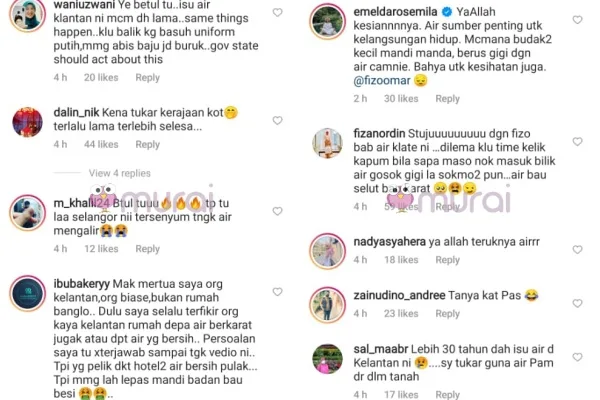This screenshot has height=400, width=600.
Task: Tap the heart on zainudino_andree's comment
Action: point(577,304)
